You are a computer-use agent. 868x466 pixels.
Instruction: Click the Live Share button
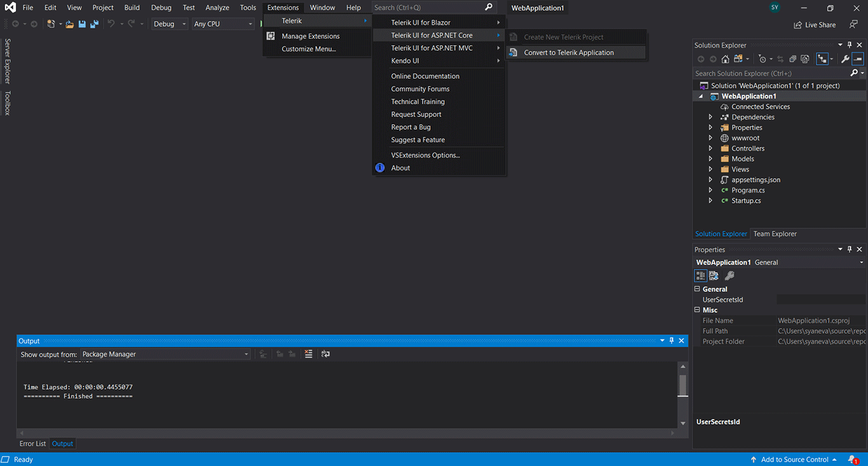(815, 25)
